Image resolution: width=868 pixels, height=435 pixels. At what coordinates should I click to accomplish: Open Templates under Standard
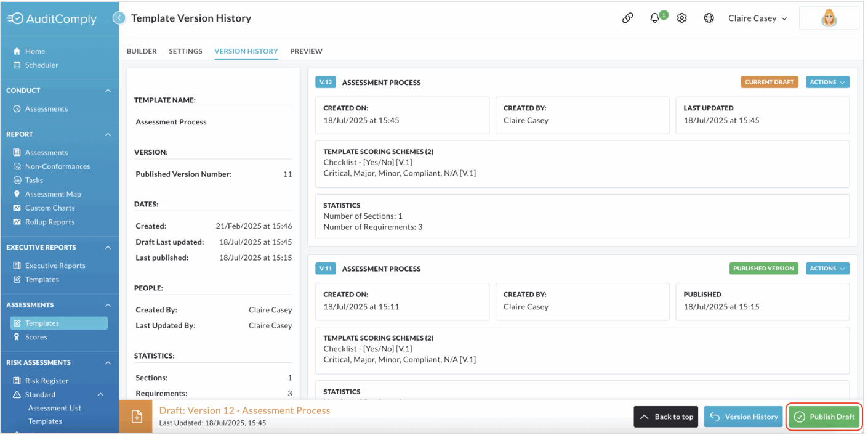(45, 421)
